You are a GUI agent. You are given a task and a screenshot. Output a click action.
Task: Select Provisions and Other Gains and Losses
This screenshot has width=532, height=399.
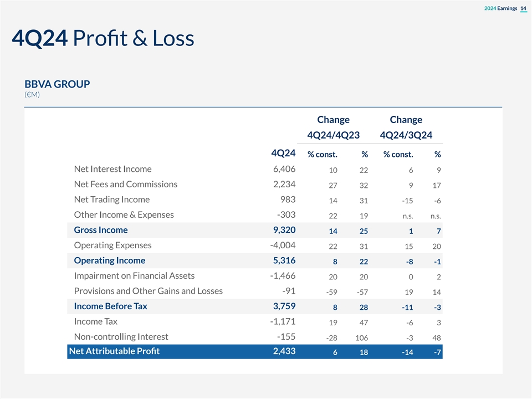[x=148, y=291]
